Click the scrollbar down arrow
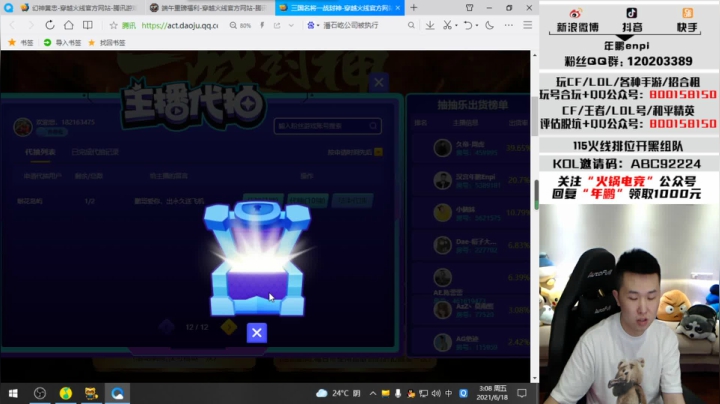Viewport: 720px width, 404px height. (x=534, y=378)
